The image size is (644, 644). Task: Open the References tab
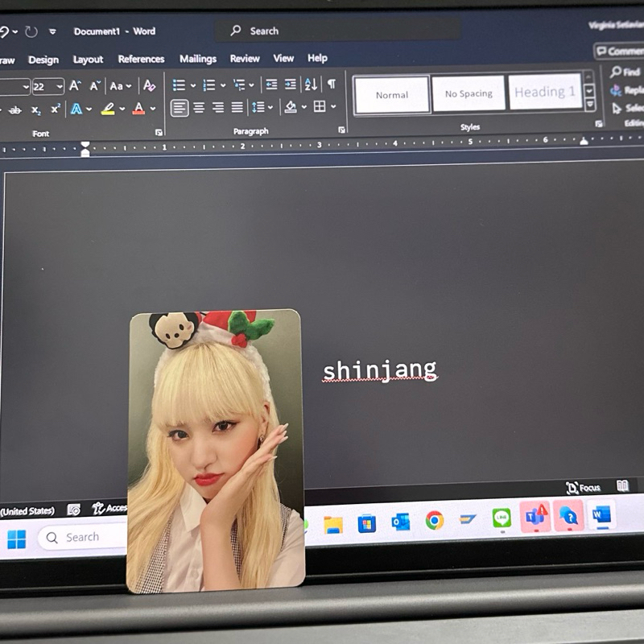coord(141,59)
